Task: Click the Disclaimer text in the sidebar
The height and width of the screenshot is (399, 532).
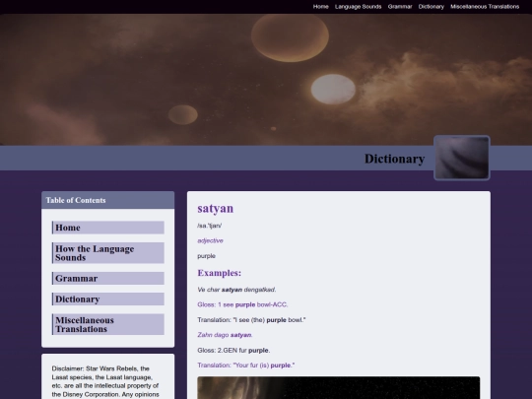Action: point(105,381)
